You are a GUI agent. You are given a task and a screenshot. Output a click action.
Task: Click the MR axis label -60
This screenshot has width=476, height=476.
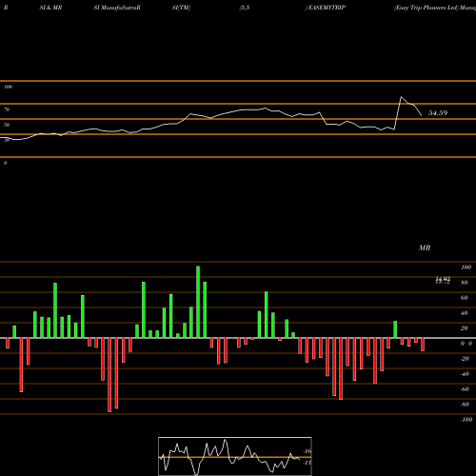465,389
